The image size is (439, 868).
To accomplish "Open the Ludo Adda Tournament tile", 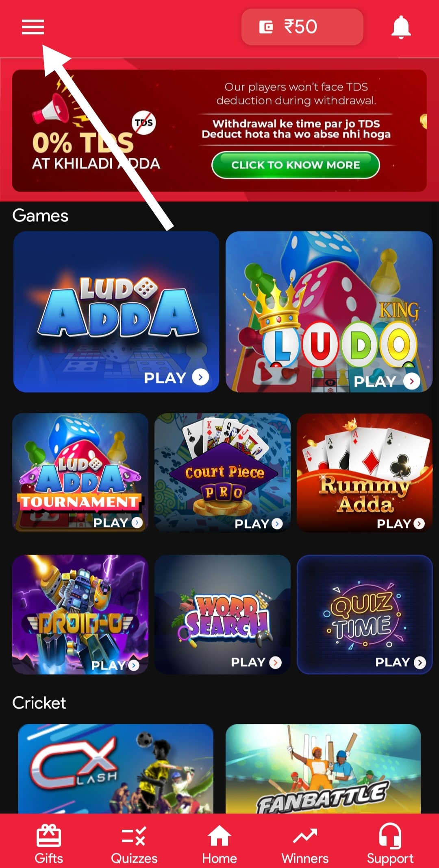I will 80,472.
